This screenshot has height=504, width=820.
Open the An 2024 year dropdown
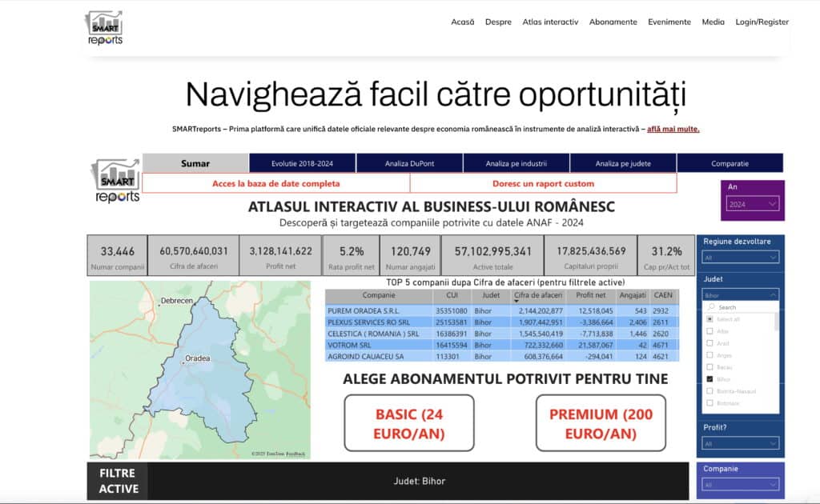coord(752,204)
